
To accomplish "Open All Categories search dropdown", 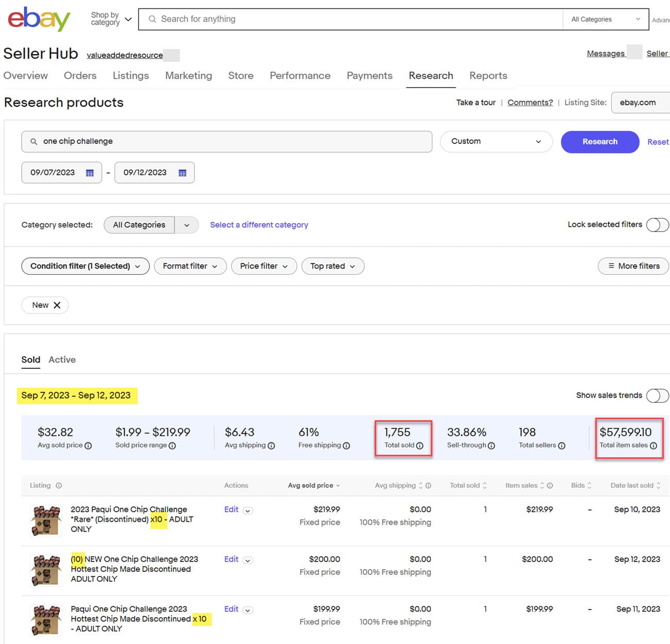I will coord(606,19).
